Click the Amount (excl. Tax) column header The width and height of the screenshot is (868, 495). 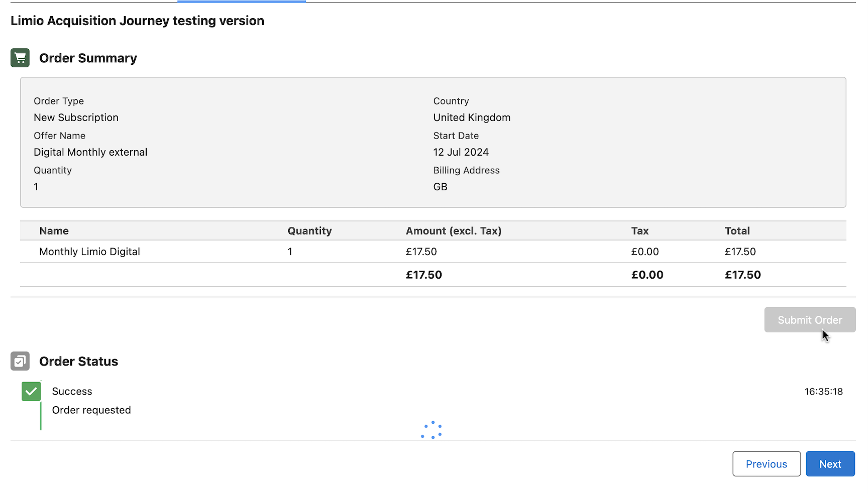coord(454,231)
